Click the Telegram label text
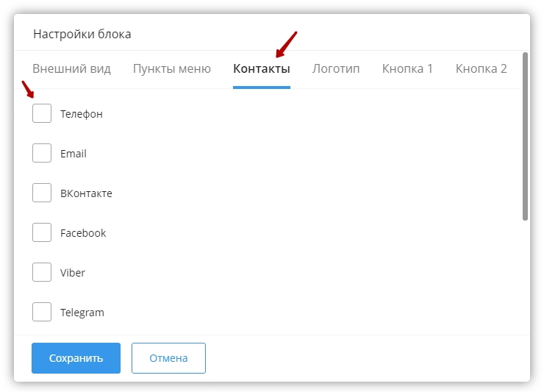 click(x=82, y=313)
